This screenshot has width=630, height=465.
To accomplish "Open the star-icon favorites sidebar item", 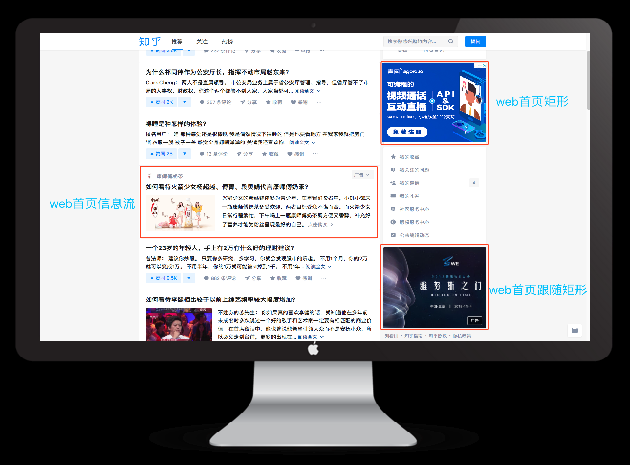I will (x=405, y=157).
